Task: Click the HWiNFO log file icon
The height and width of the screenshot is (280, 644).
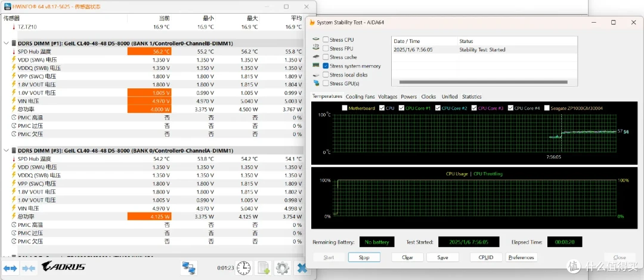Action: tap(263, 268)
